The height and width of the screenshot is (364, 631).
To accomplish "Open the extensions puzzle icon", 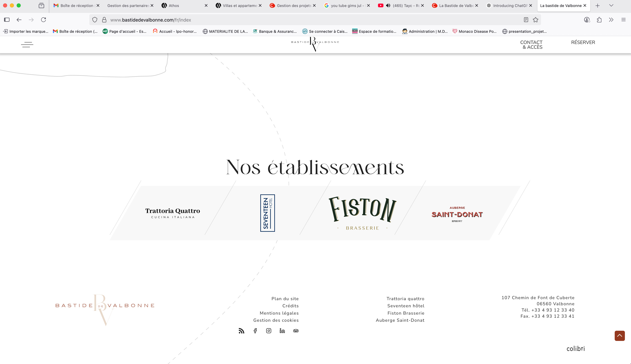I will (599, 20).
